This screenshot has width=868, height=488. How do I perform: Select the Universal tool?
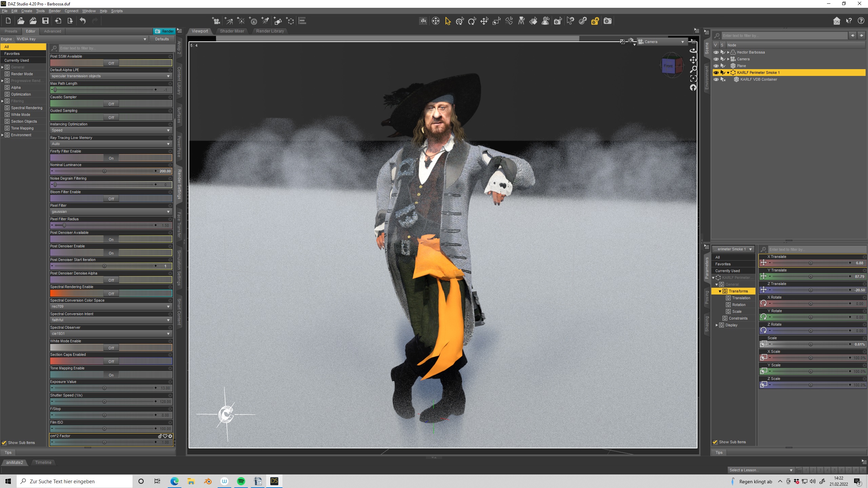pos(460,21)
